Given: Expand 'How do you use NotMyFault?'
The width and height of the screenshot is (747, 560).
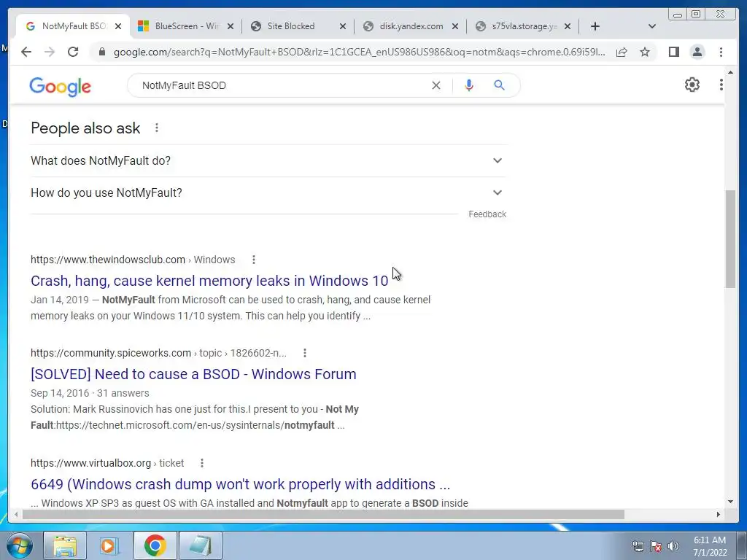Looking at the screenshot, I should pos(268,192).
